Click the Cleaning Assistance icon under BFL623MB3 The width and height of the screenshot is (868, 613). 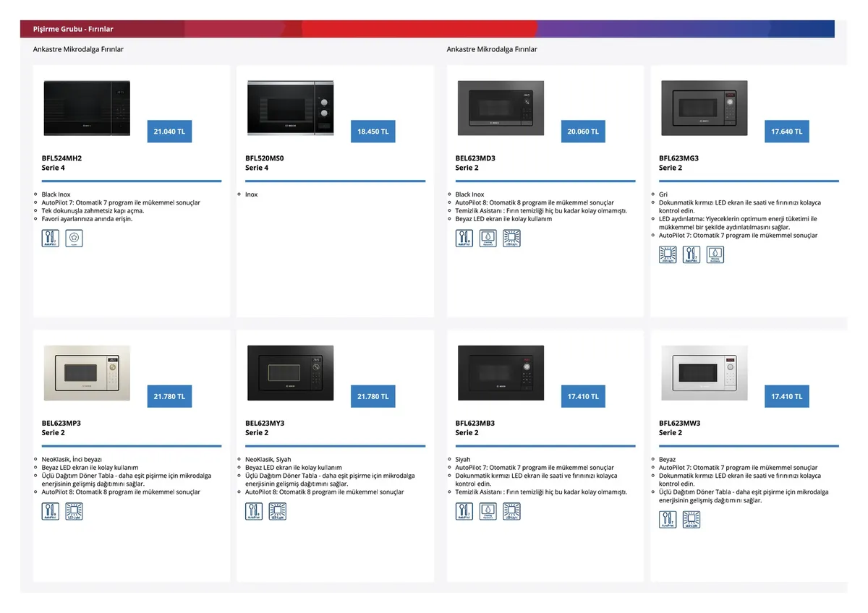(x=488, y=512)
